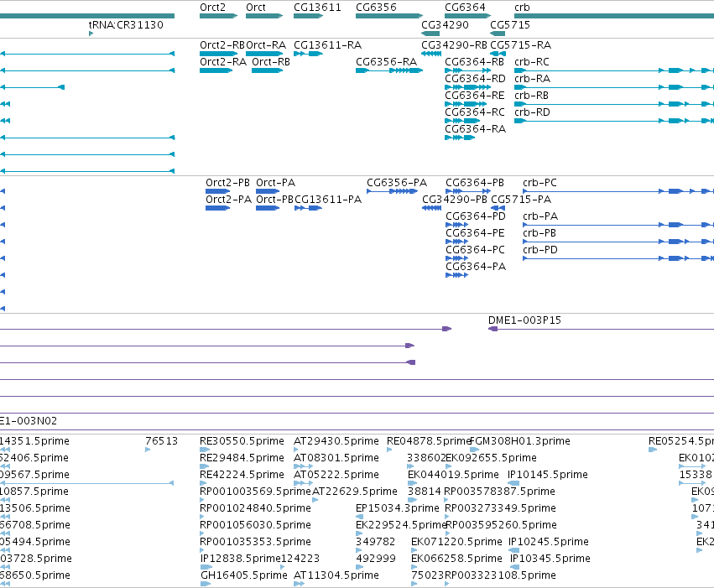Select transcript CG6364-RD
This screenshot has height=588, width=714.
(x=467, y=87)
